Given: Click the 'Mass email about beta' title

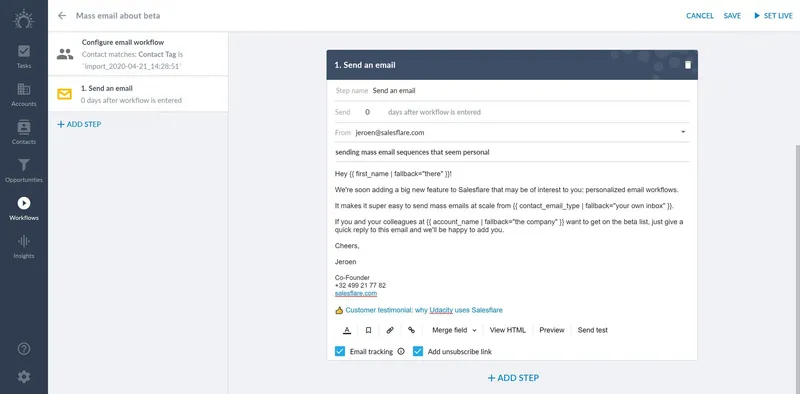Looking at the screenshot, I should pyautogui.click(x=118, y=16).
